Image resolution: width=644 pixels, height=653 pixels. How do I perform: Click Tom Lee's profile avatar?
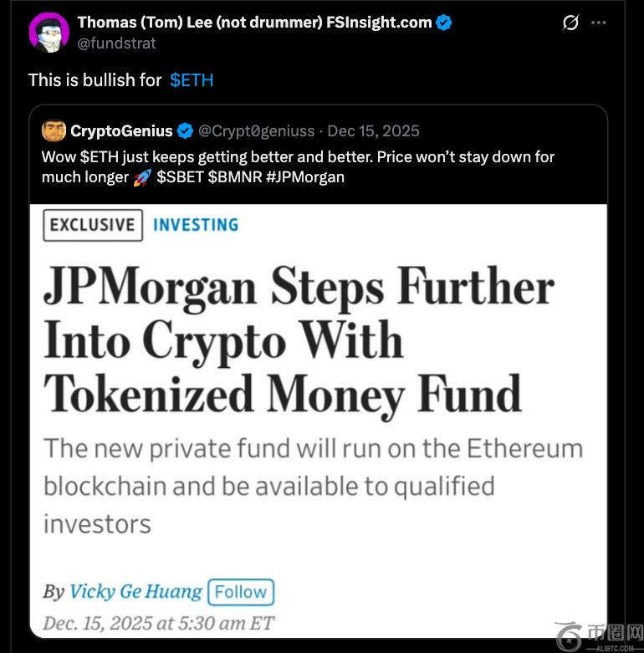[49, 33]
